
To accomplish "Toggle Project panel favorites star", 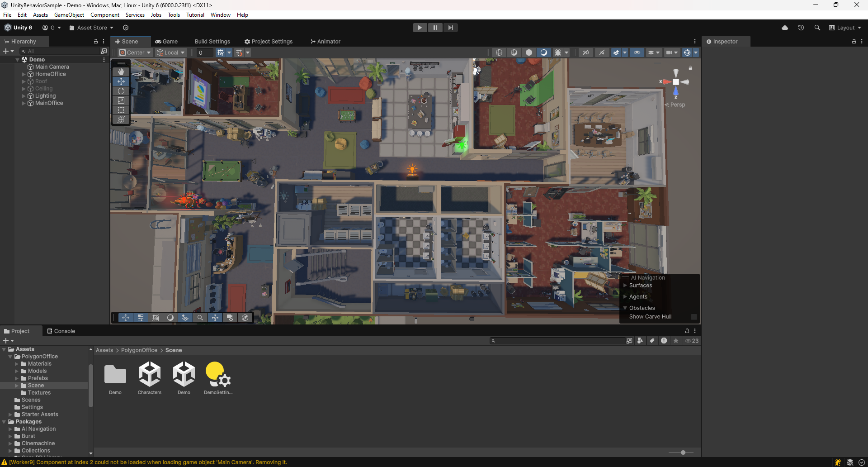I will click(676, 341).
